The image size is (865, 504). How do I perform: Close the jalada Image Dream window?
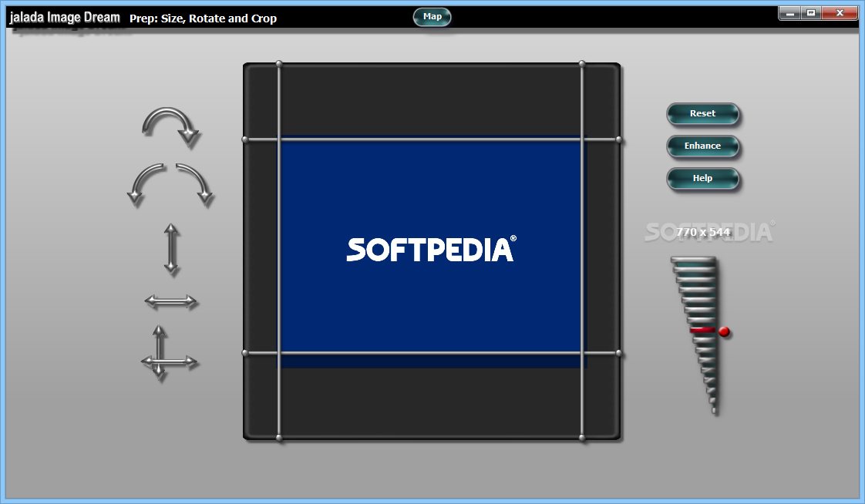840,12
